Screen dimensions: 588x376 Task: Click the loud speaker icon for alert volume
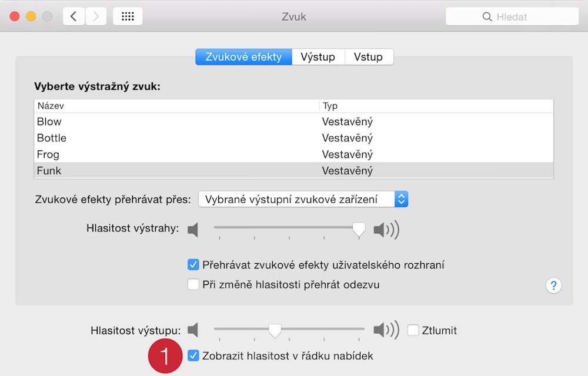pos(386,230)
